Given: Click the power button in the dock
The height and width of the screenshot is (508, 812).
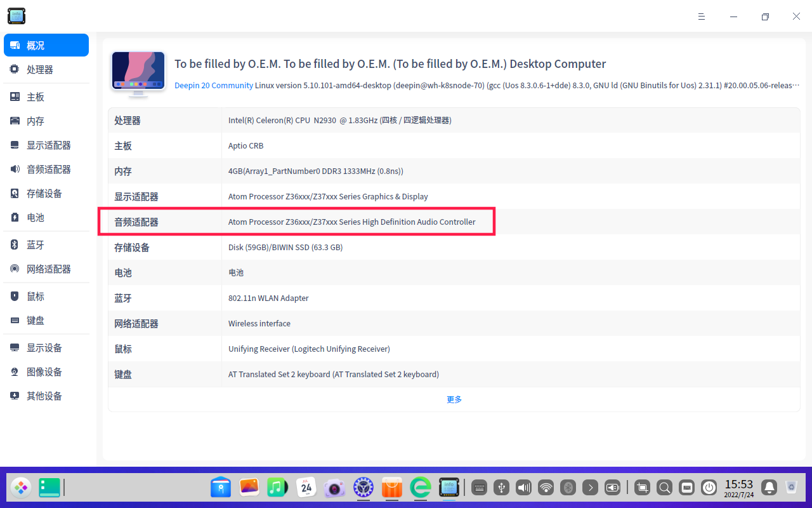Looking at the screenshot, I should [x=709, y=488].
